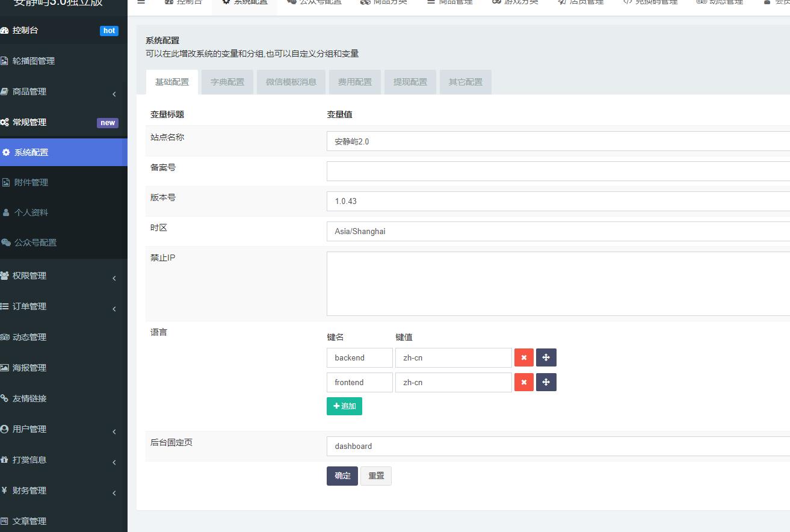Open the 提现配置 tab
Viewport: 790px width, 532px height.
coord(410,82)
